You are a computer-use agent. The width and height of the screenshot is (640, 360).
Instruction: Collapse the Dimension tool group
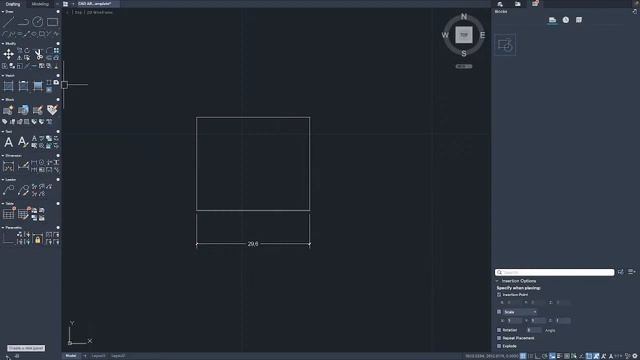tap(3, 156)
